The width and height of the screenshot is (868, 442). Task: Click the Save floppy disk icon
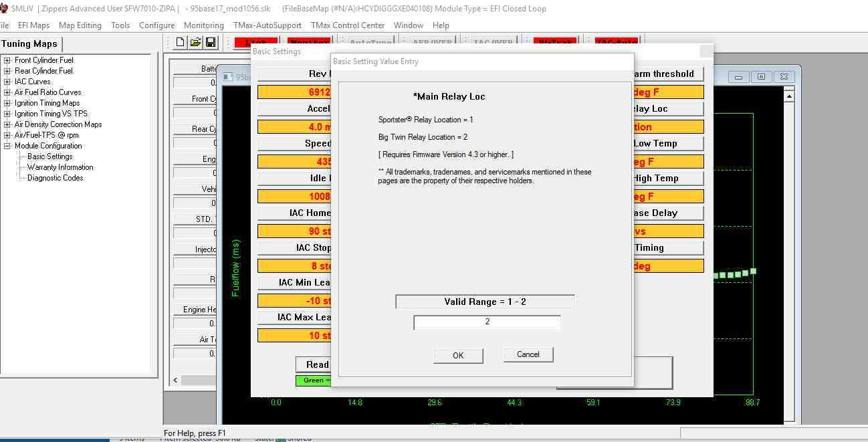pyautogui.click(x=210, y=43)
